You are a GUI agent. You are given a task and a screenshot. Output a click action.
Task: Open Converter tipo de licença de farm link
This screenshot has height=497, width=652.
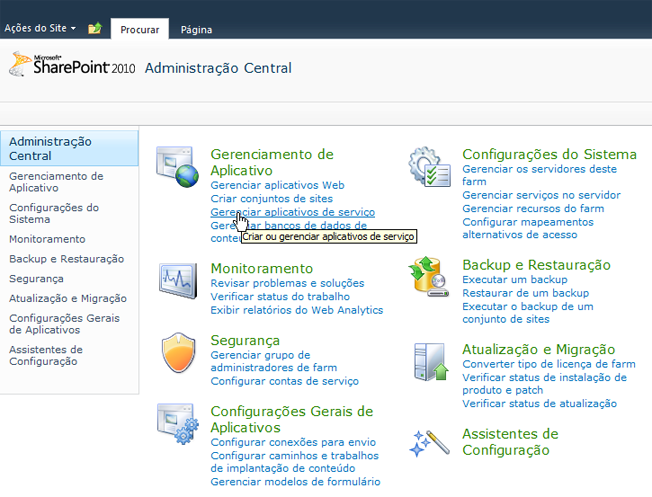pyautogui.click(x=549, y=364)
